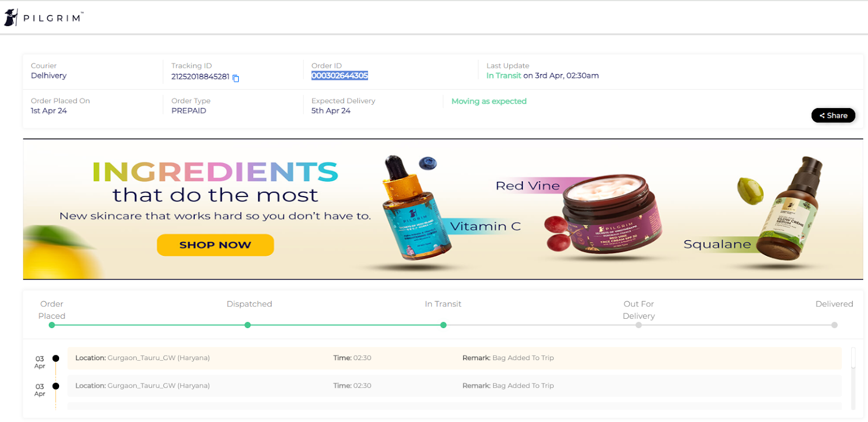Select the highlighted Order ID number
This screenshot has width=868, height=422.
[340, 75]
